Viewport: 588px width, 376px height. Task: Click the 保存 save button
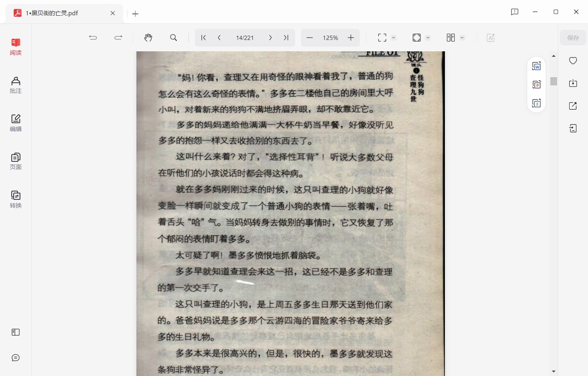(573, 38)
